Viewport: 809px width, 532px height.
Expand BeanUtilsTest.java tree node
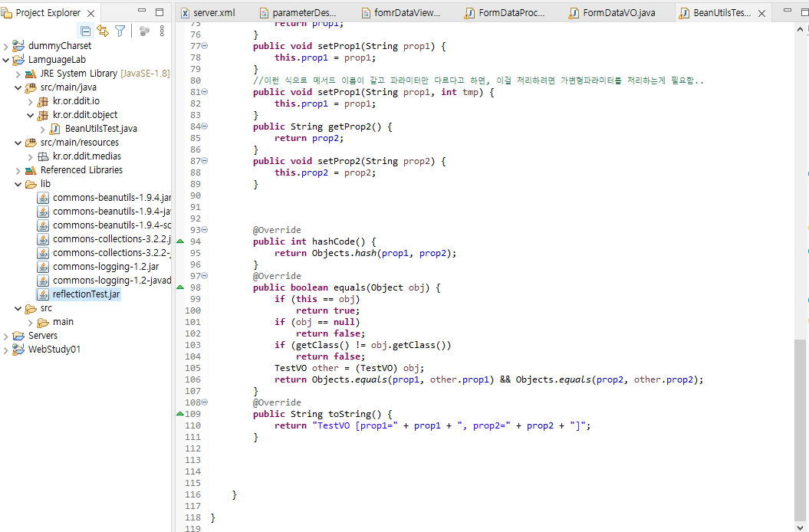tap(43, 129)
